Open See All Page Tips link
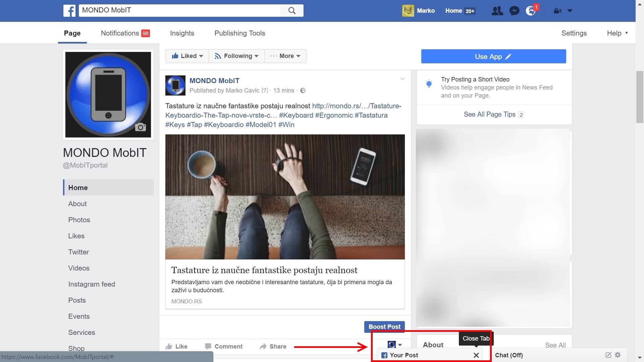644x362 pixels. (x=489, y=114)
